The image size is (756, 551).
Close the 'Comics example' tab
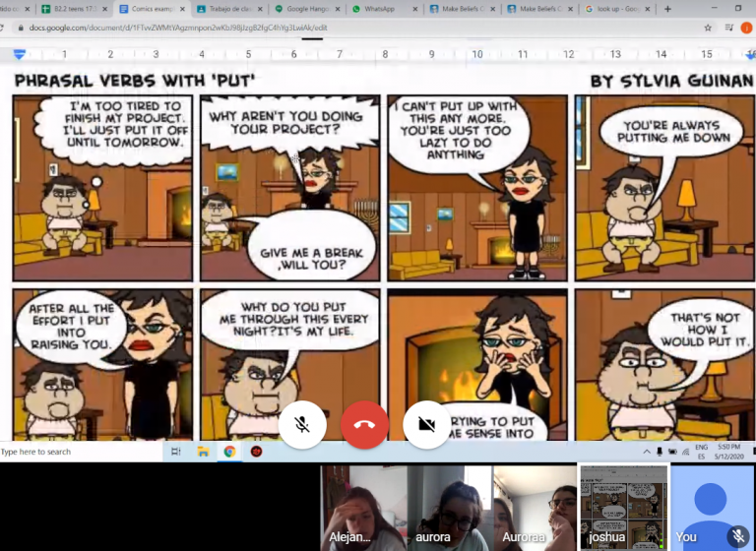tap(183, 9)
